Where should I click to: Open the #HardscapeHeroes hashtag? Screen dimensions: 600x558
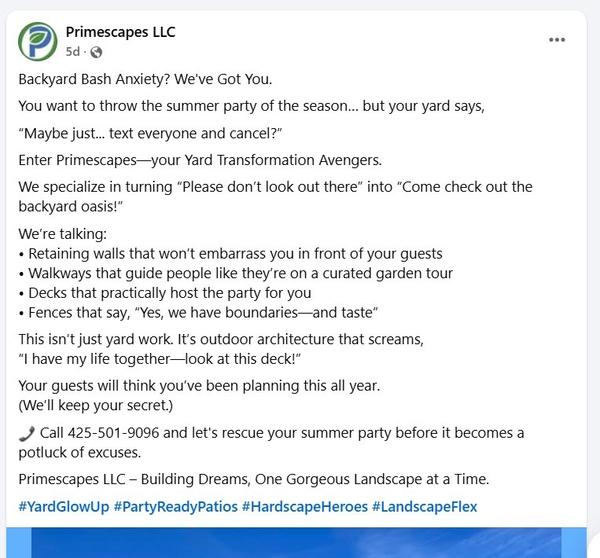pyautogui.click(x=304, y=507)
